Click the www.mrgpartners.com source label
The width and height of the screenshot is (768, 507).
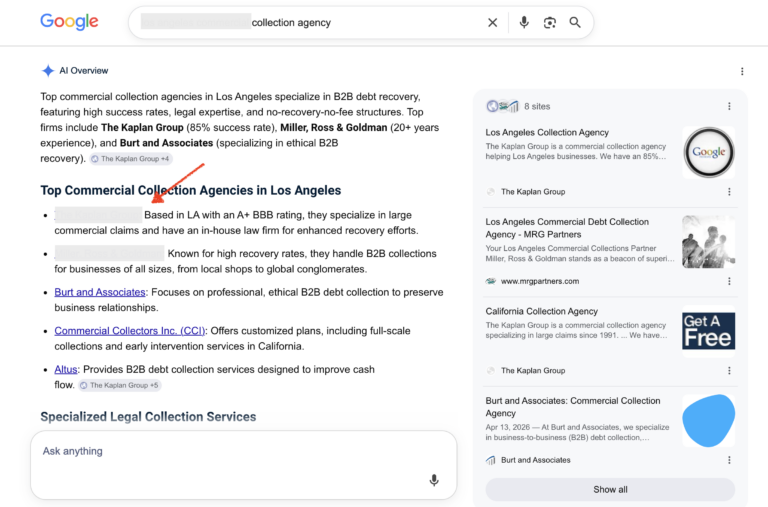point(540,281)
